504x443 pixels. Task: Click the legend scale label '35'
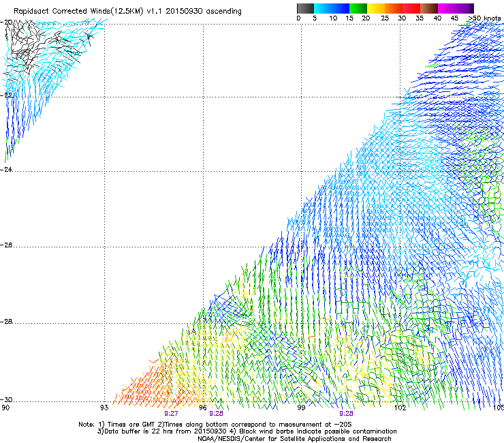(420, 18)
